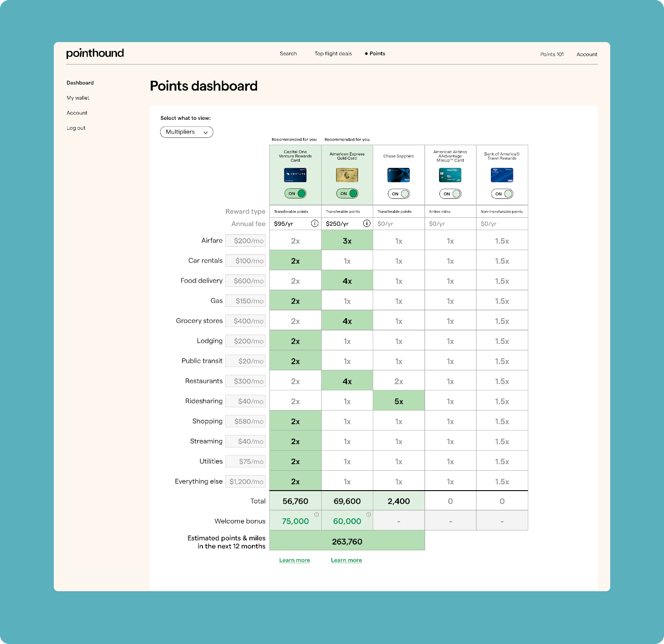Screen dimensions: 664x644
Task: Click Log out in the sidebar
Action: (76, 128)
